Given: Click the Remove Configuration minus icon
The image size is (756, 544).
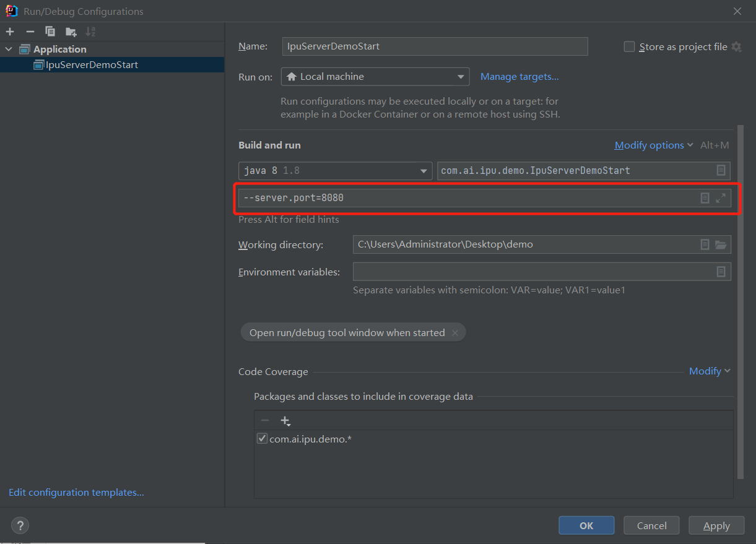Looking at the screenshot, I should pyautogui.click(x=30, y=32).
